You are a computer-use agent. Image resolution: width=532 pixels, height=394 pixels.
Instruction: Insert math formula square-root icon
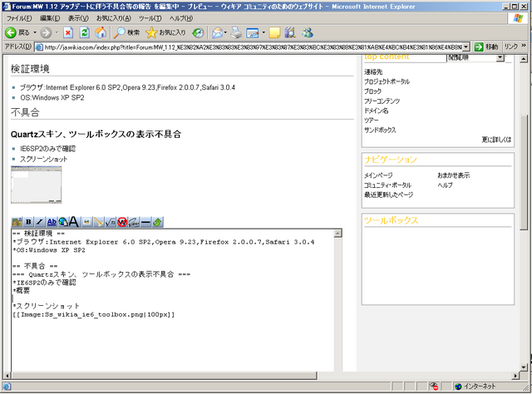(111, 222)
